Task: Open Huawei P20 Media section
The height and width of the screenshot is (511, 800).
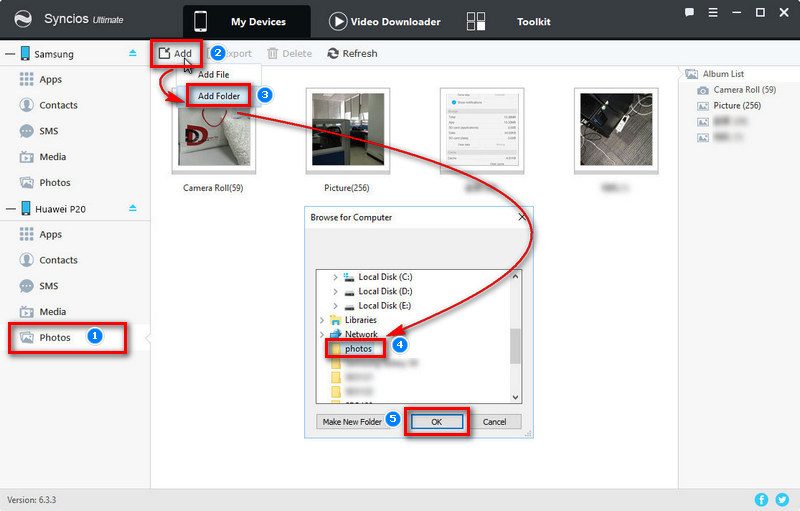Action: point(53,312)
